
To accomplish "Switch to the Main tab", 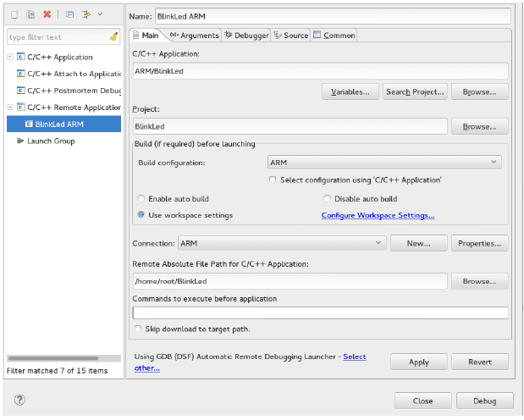I will pyautogui.click(x=146, y=36).
